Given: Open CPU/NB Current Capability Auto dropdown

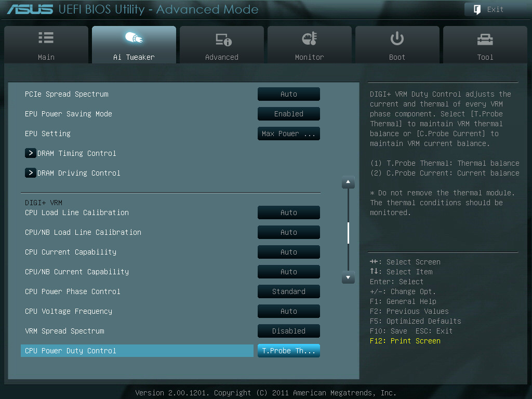Looking at the screenshot, I should click(x=289, y=271).
